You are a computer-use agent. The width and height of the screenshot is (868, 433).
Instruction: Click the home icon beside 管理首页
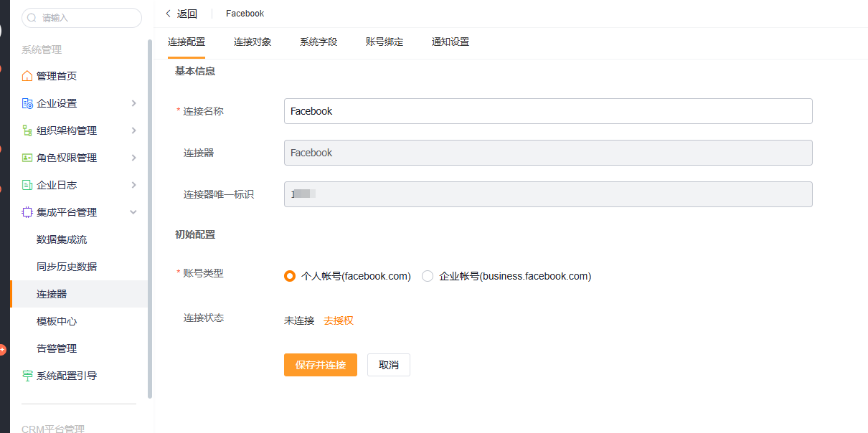27,76
